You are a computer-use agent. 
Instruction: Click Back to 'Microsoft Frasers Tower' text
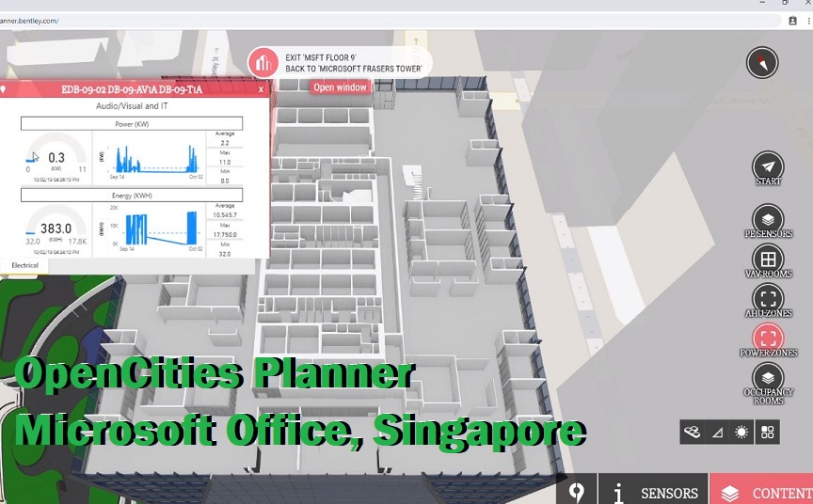(x=354, y=69)
